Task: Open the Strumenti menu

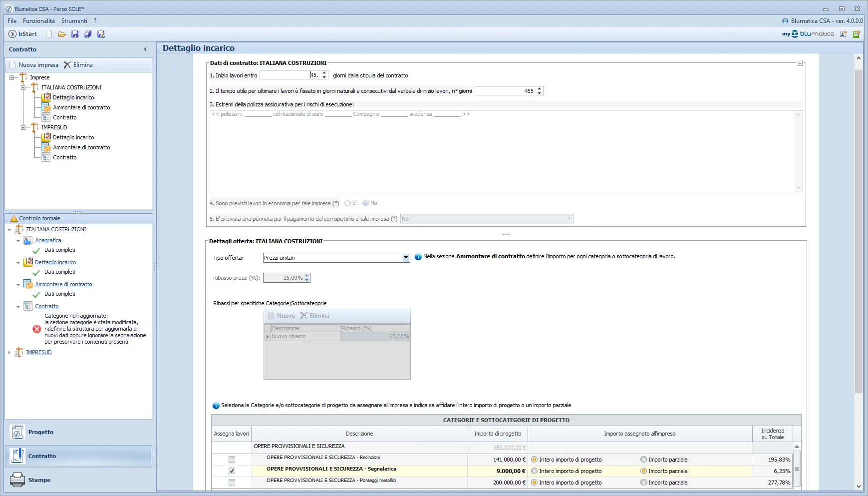Action: pos(74,21)
